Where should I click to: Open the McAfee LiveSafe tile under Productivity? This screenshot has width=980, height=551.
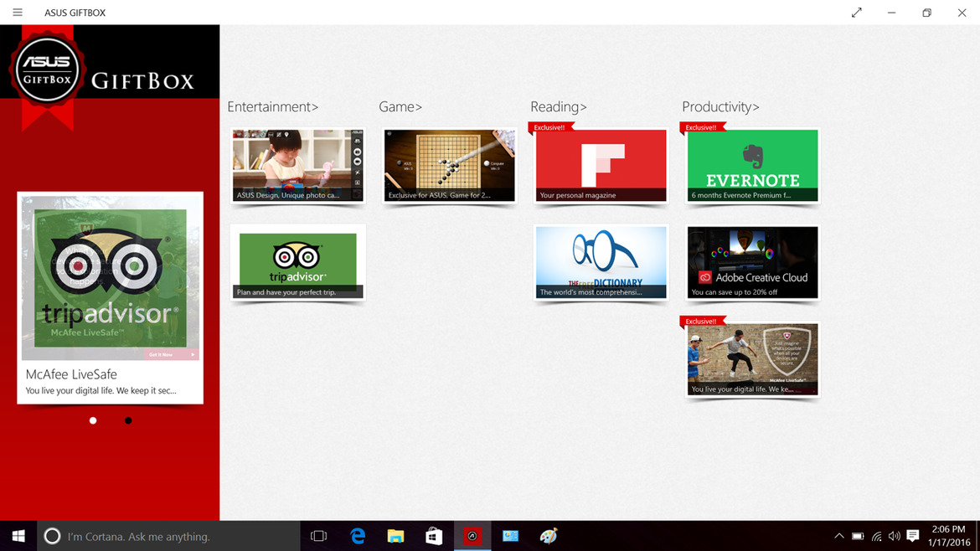[x=752, y=359]
